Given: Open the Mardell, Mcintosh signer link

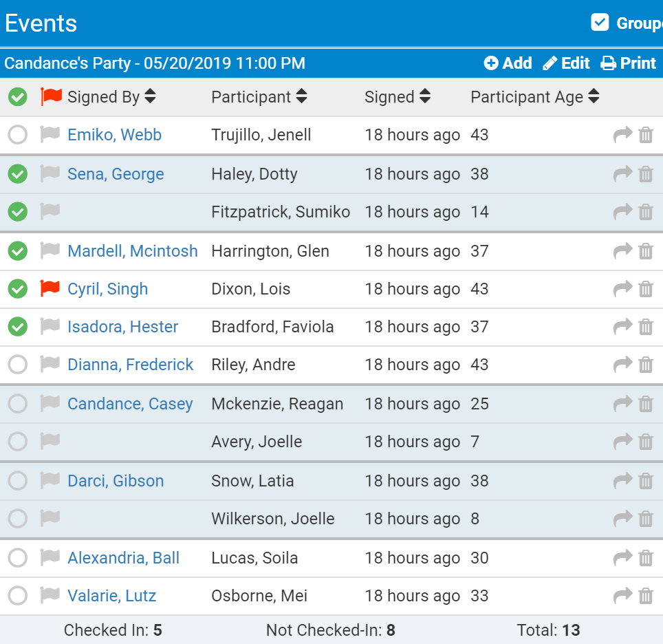Looking at the screenshot, I should tap(132, 251).
